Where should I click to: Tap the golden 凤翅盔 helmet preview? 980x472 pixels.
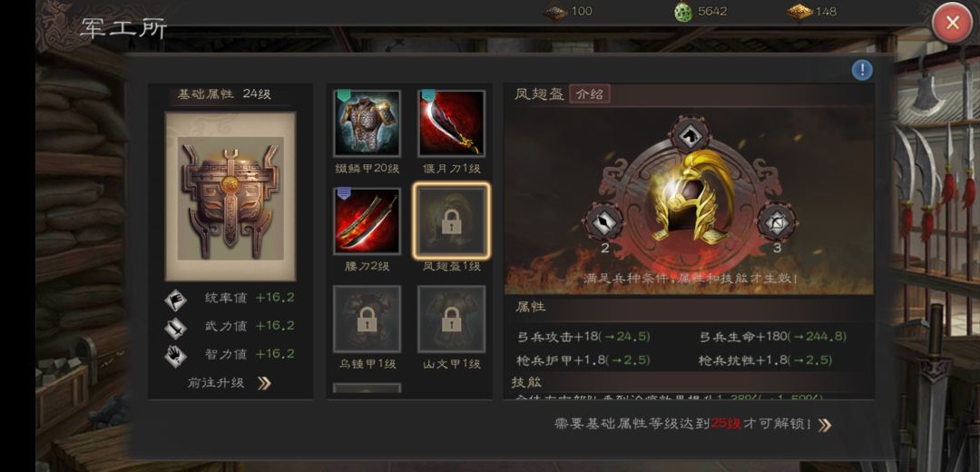pyautogui.click(x=690, y=199)
